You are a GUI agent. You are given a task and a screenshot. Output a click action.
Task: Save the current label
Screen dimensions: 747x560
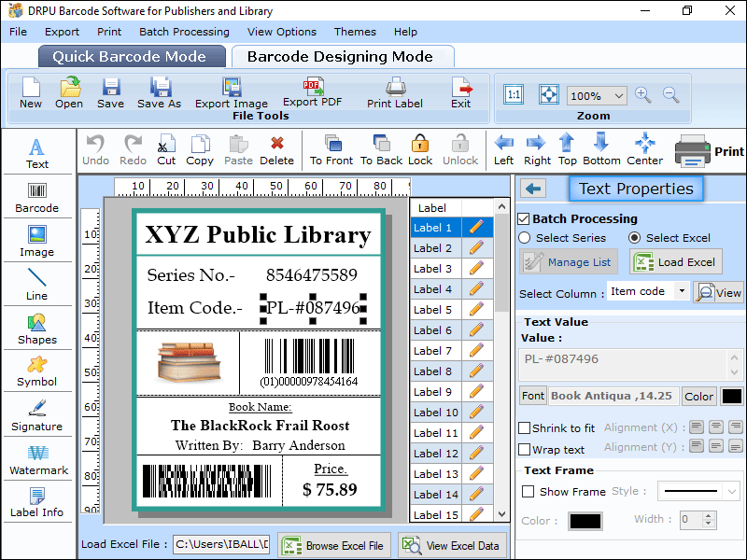(110, 92)
